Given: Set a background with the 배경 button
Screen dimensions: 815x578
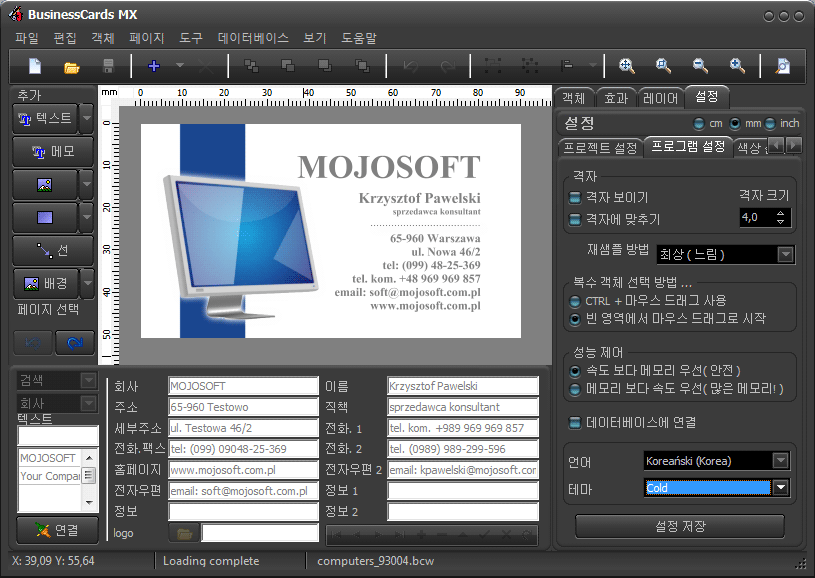Looking at the screenshot, I should [45, 283].
